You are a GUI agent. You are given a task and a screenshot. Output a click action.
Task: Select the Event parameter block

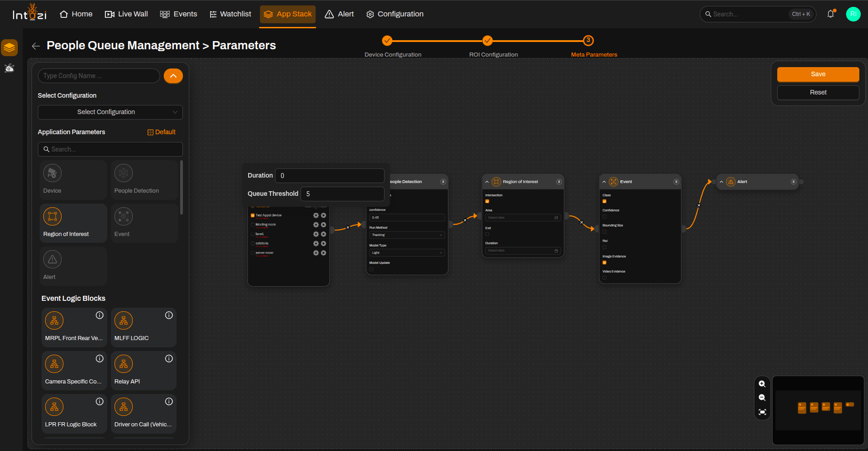(144, 223)
